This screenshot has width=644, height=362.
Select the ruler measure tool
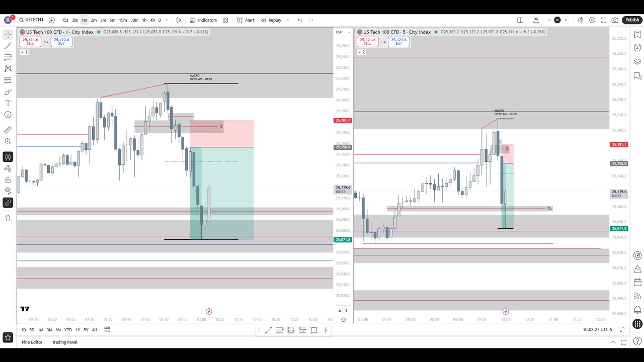click(8, 130)
